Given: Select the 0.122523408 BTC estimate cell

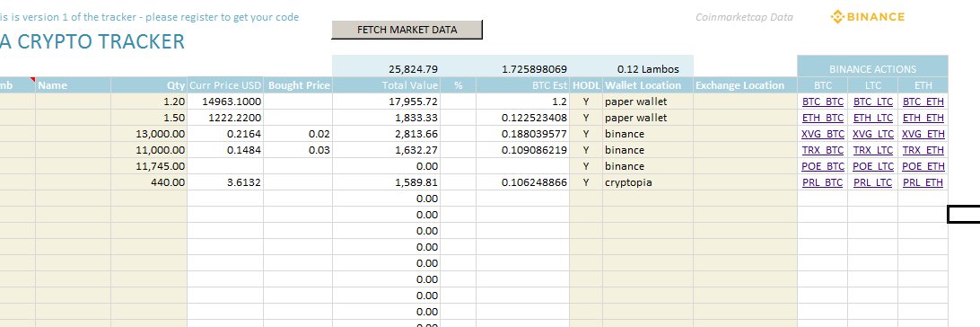Looking at the screenshot, I should [522, 118].
